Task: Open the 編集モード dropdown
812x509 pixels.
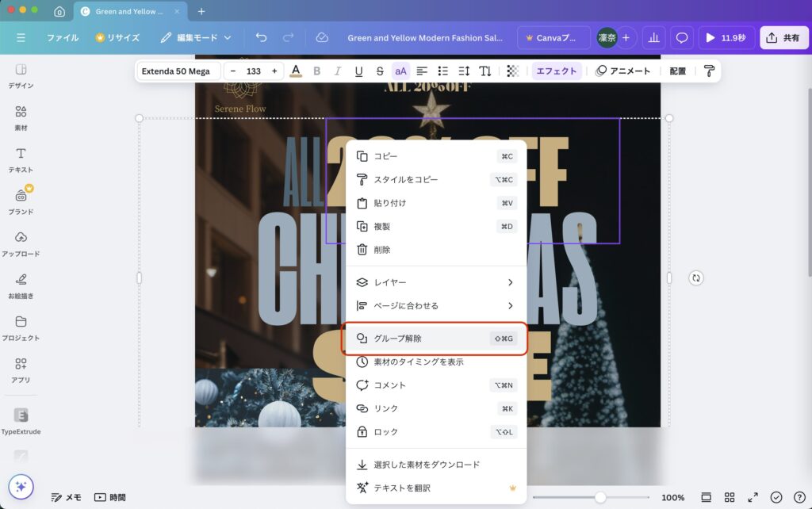Action: click(196, 38)
